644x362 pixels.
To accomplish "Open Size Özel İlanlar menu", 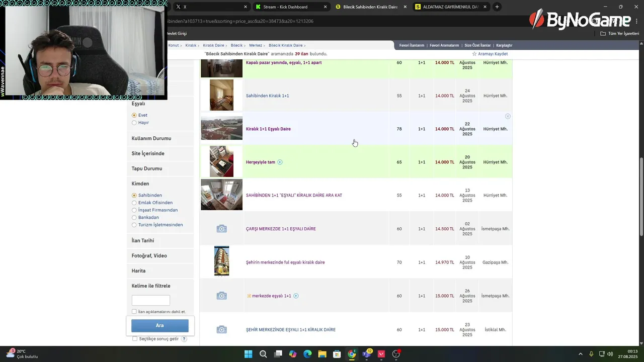I will pos(477,45).
